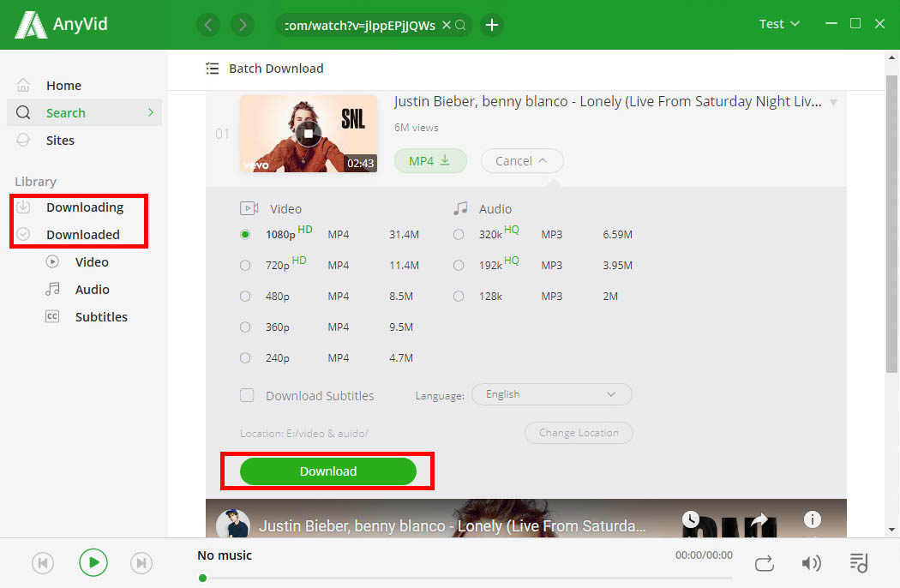Open the playlist queue icon

[859, 563]
